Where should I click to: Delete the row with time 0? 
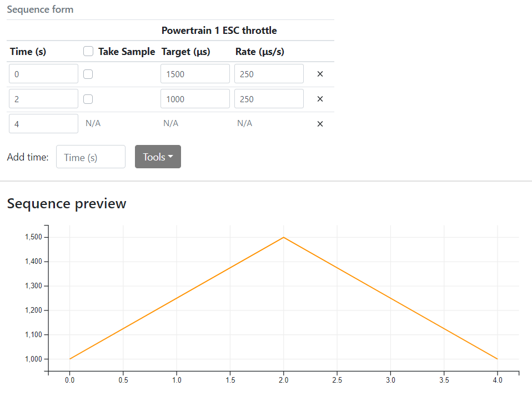[x=320, y=74]
